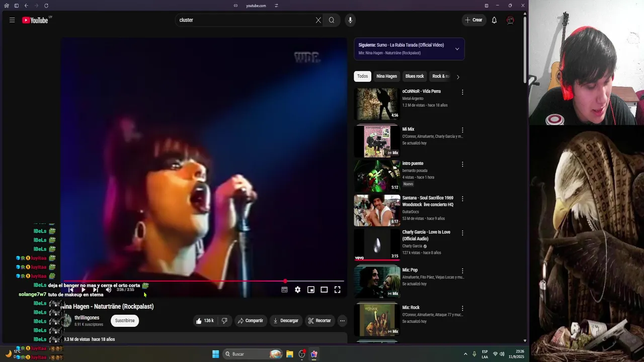
Task: Open taskbar microphone tray icon
Action: coord(474,354)
